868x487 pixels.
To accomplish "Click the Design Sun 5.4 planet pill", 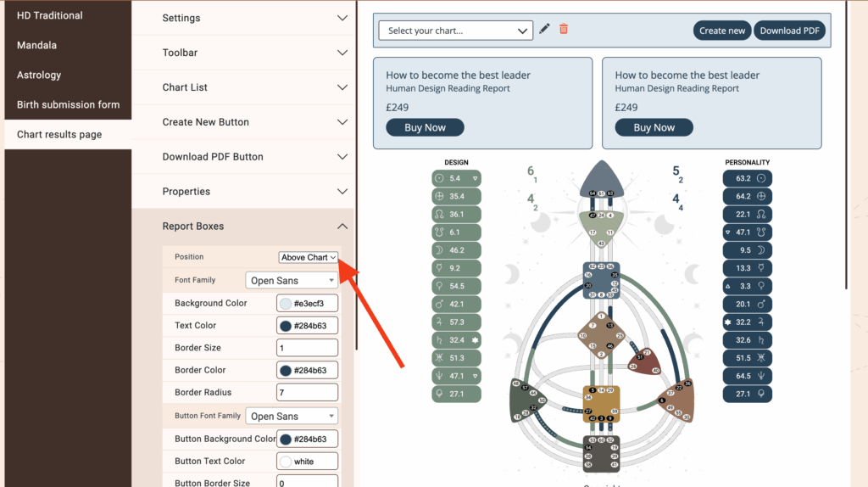I will pyautogui.click(x=456, y=178).
